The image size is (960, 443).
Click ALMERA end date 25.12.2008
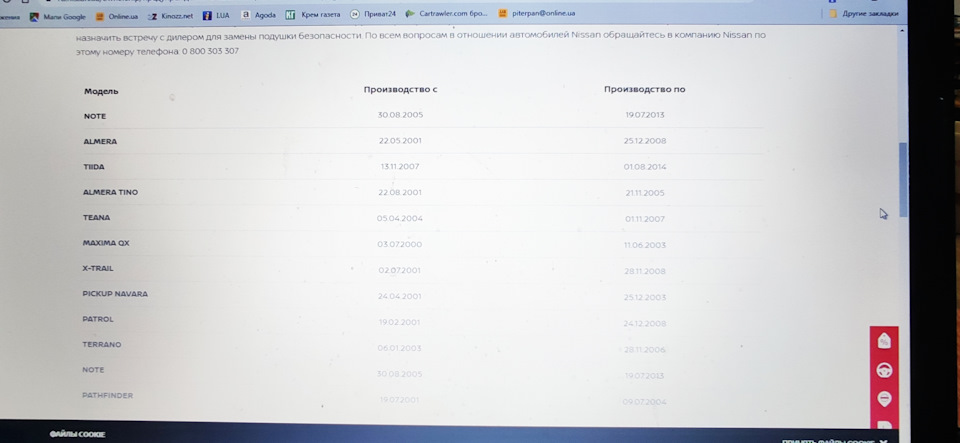coord(645,141)
